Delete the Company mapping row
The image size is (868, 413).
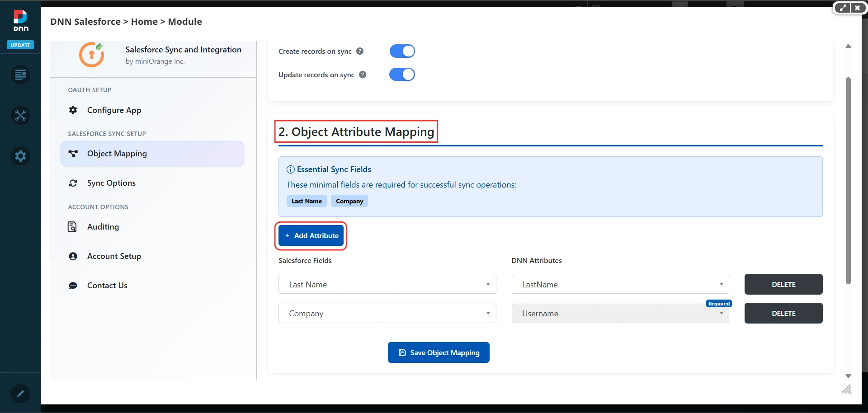click(x=783, y=313)
